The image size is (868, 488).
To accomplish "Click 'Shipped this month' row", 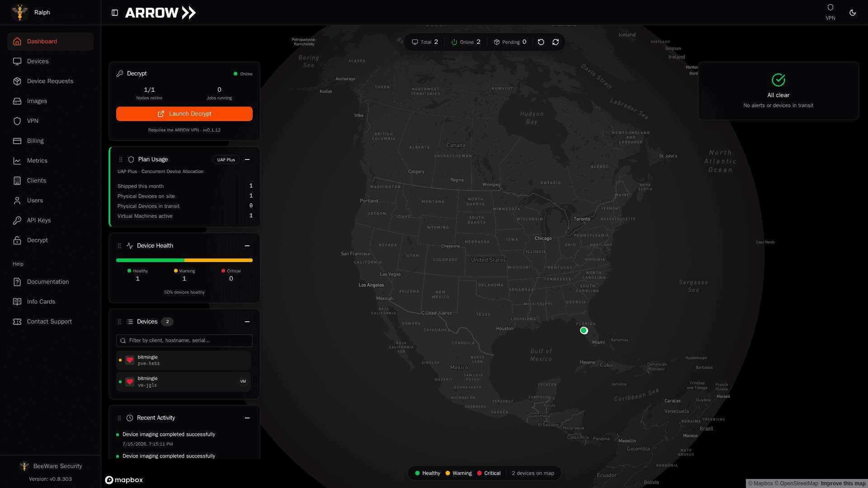I will coord(184,186).
